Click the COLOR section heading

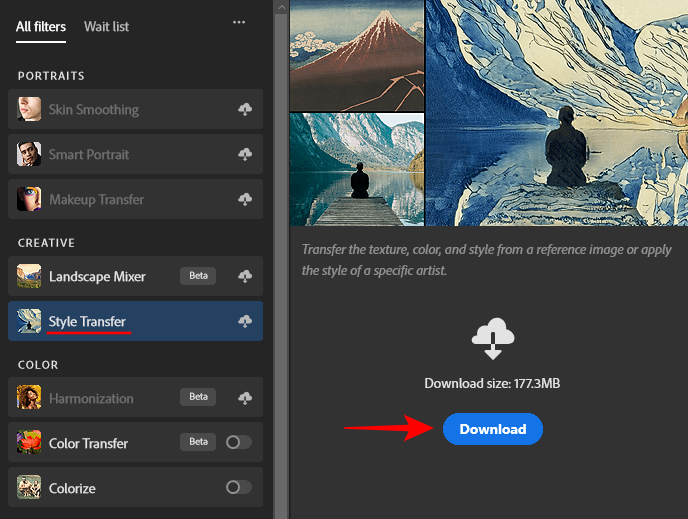point(38,365)
